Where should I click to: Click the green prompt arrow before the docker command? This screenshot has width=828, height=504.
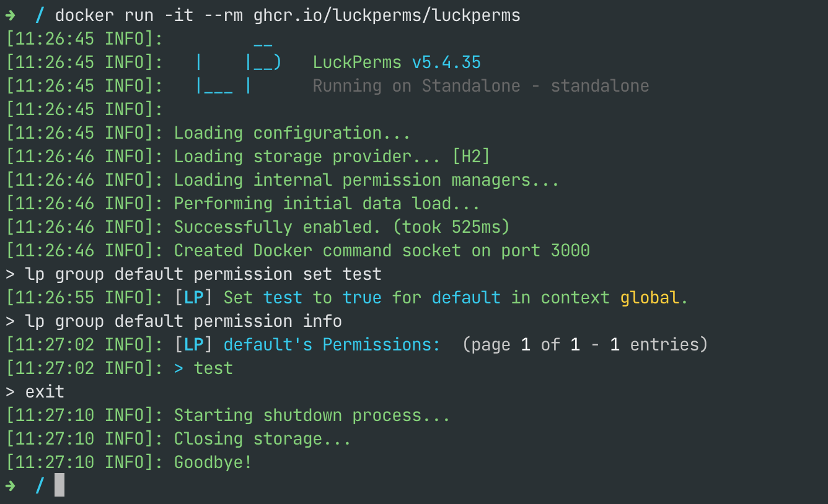(x=11, y=15)
